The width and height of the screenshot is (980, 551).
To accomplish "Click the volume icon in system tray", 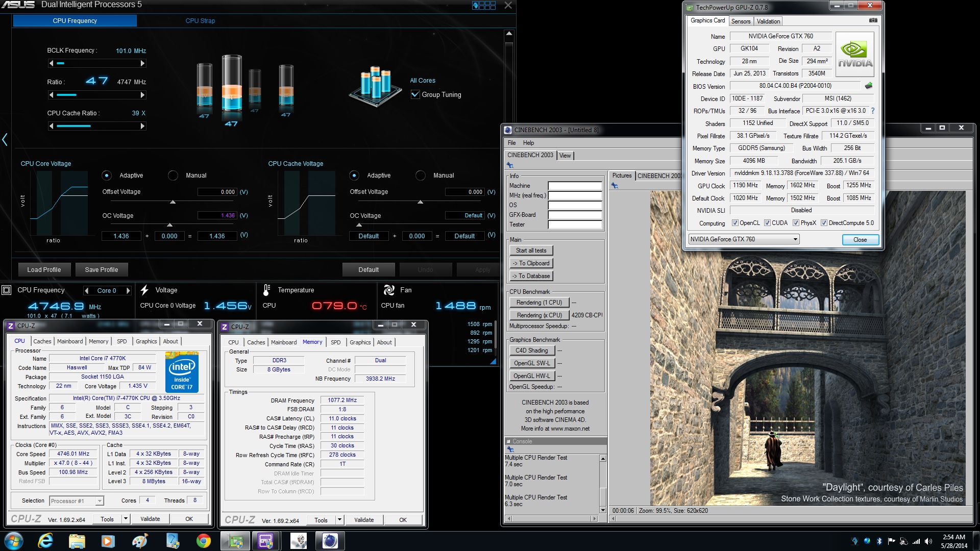I will pyautogui.click(x=928, y=541).
